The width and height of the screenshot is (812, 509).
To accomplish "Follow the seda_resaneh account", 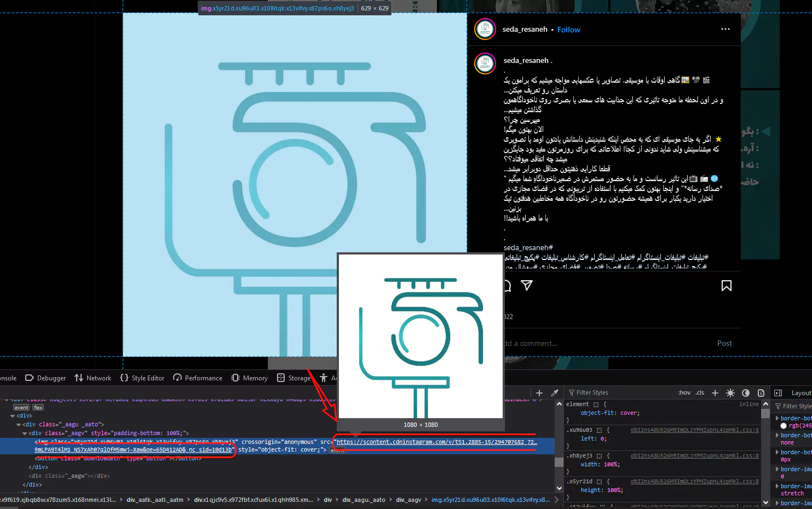I will [568, 30].
